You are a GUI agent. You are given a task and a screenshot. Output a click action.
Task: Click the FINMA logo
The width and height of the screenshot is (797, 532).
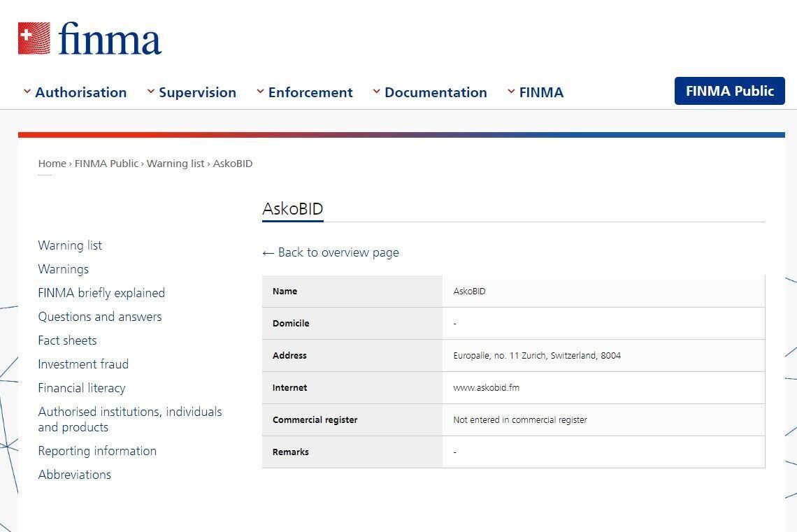click(x=90, y=38)
